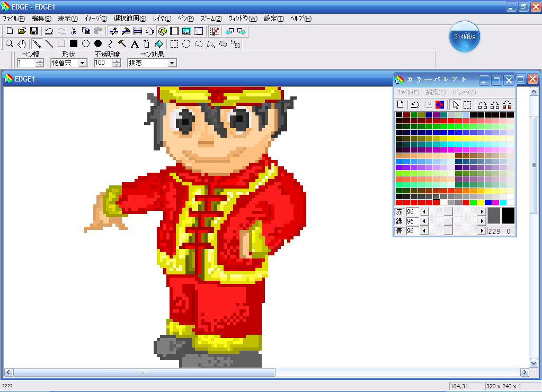The height and width of the screenshot is (392, 542).
Task: Toggle the color palette window button
Action: (x=162, y=31)
